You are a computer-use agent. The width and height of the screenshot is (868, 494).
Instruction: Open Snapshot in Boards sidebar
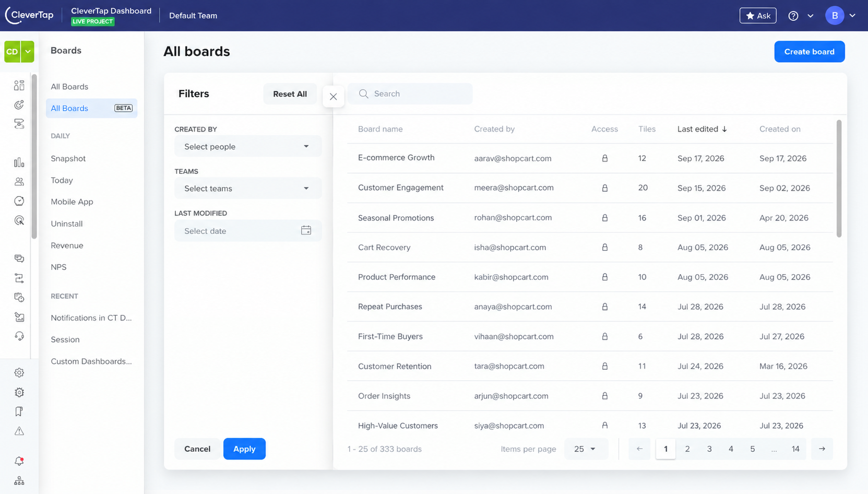tap(68, 159)
